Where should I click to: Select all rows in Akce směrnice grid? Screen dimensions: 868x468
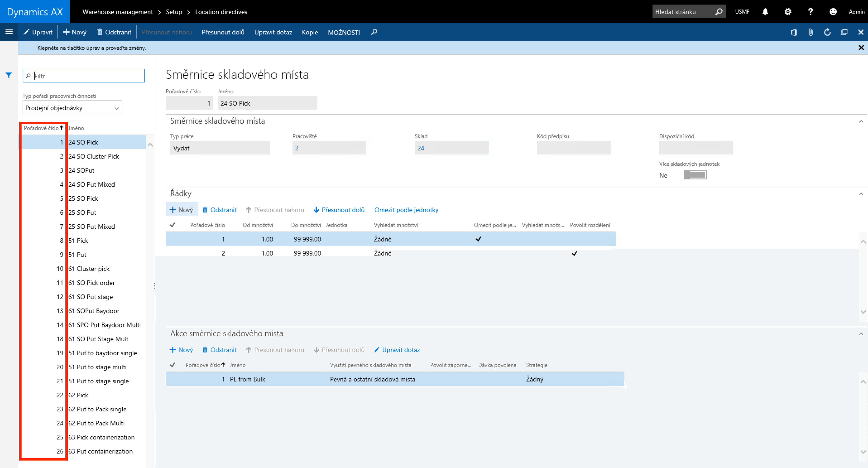(x=173, y=365)
